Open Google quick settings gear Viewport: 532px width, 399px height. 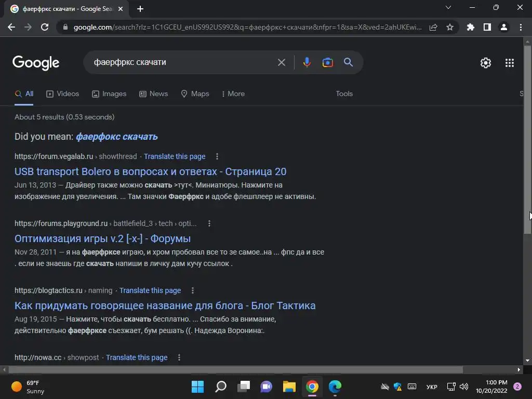click(x=486, y=63)
